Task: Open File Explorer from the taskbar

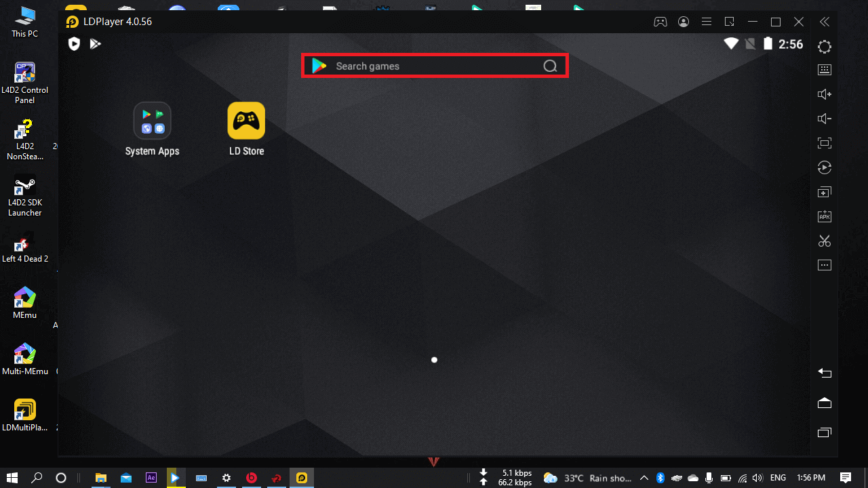Action: click(101, 478)
